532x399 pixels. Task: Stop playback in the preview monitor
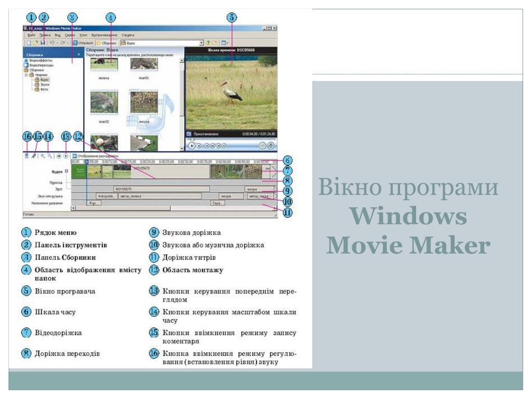199,146
